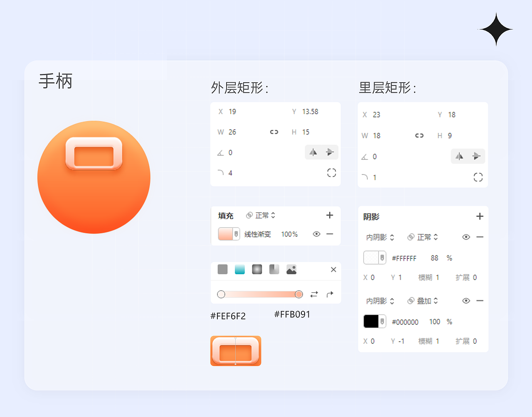Select the solid fill type icon

[222, 270]
